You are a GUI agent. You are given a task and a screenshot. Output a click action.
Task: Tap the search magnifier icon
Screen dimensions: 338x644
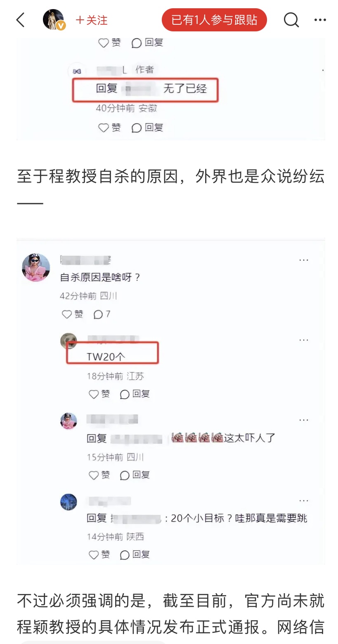pos(291,20)
